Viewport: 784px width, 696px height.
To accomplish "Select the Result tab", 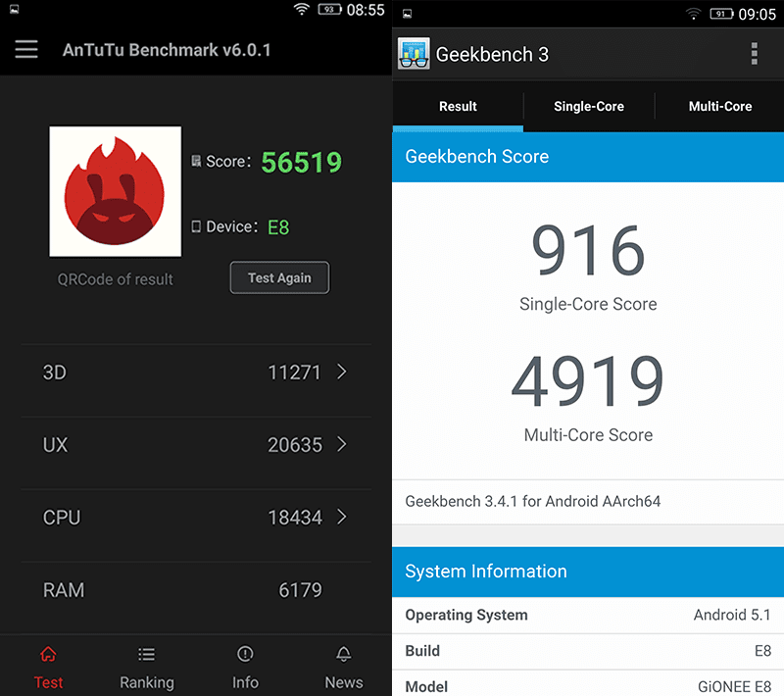I will 458,106.
